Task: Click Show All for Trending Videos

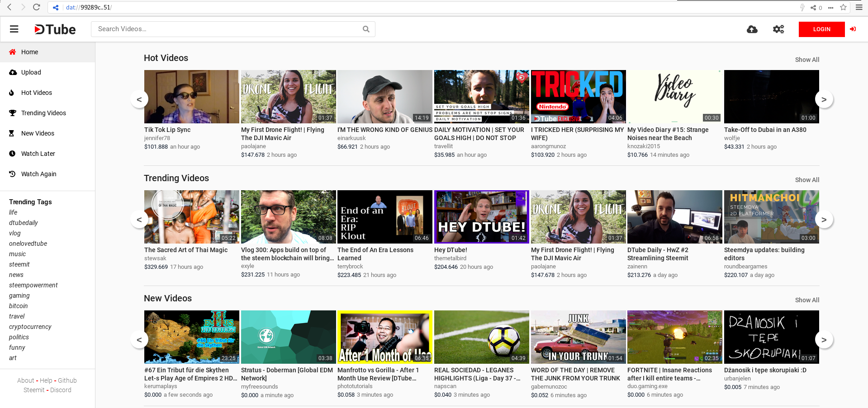Action: 807,180
